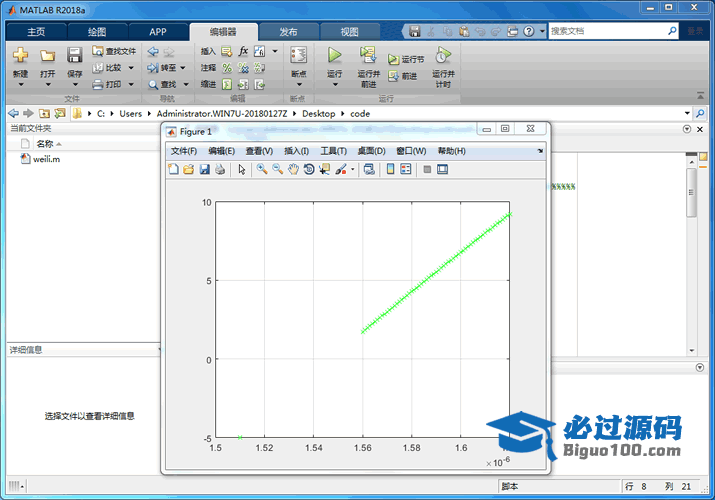Click the Find (查找) magnifier button
715x500 pixels.
tap(162, 84)
